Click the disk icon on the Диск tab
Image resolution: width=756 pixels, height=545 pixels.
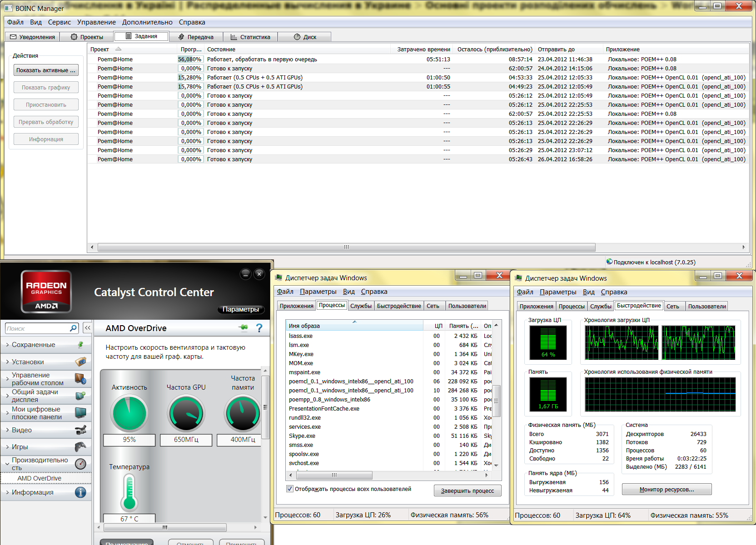point(297,37)
